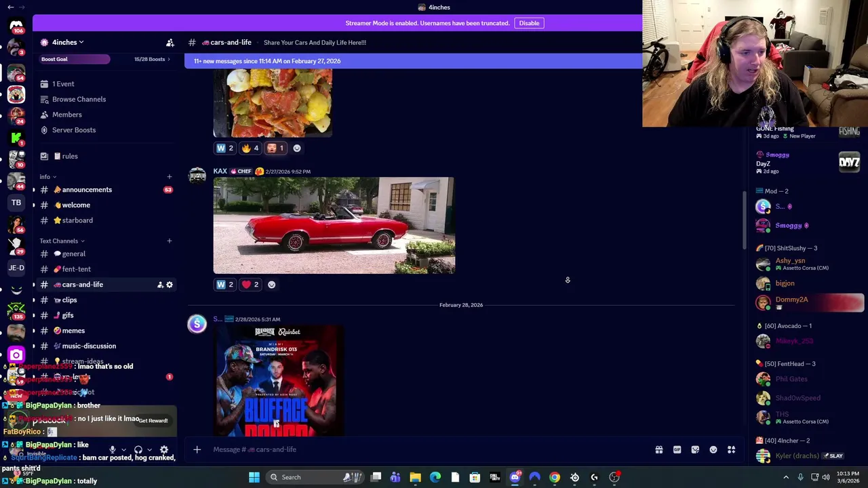
Task: Open Microsoft Edge from the taskbar
Action: (435, 477)
